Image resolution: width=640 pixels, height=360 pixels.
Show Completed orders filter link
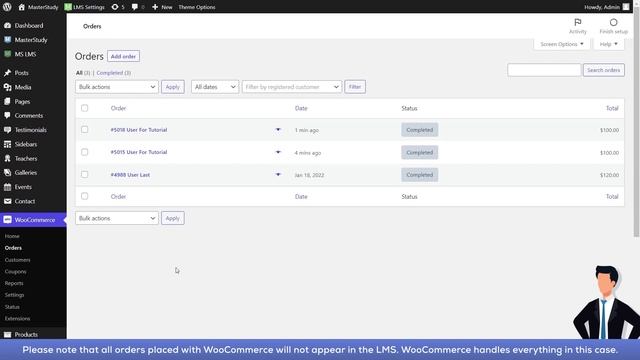113,73
